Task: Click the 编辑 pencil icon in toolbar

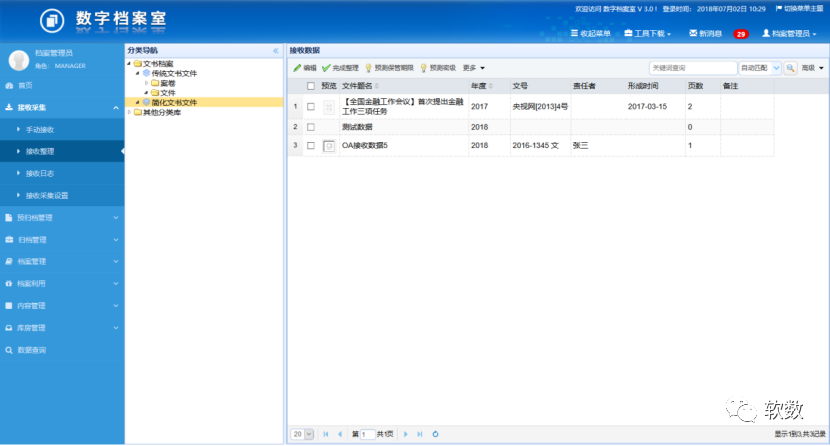Action: [297, 68]
